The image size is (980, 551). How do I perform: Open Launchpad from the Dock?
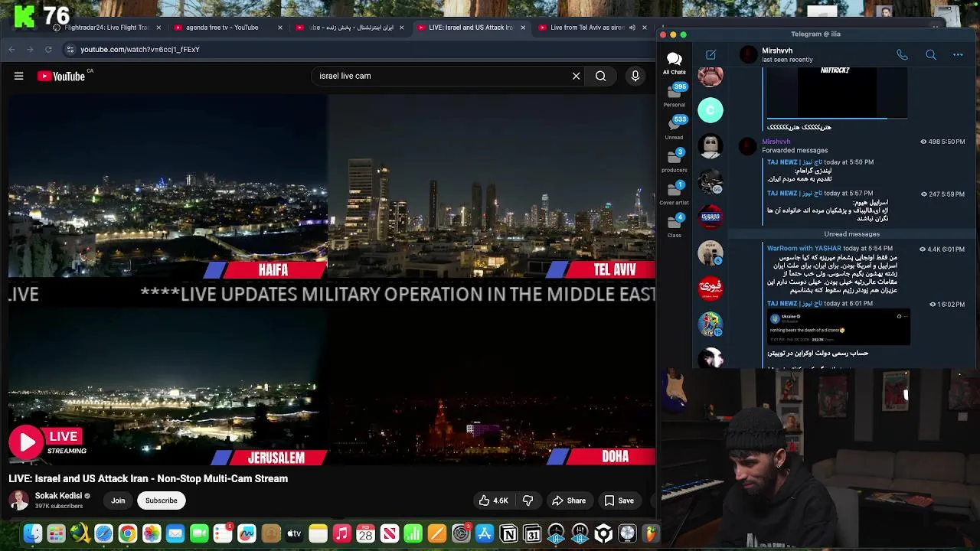56,533
